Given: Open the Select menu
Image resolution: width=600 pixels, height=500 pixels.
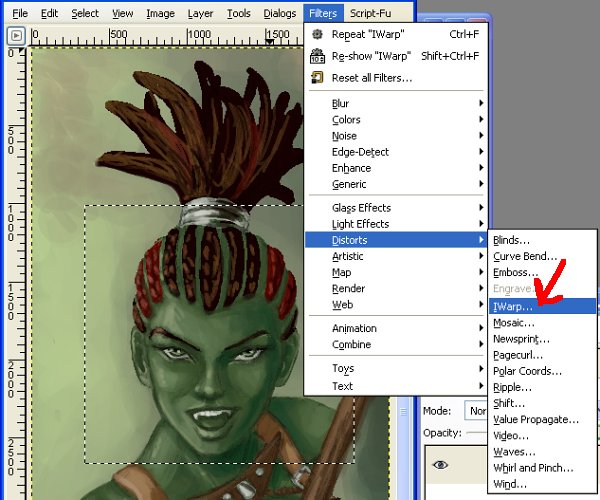Looking at the screenshot, I should point(85,13).
